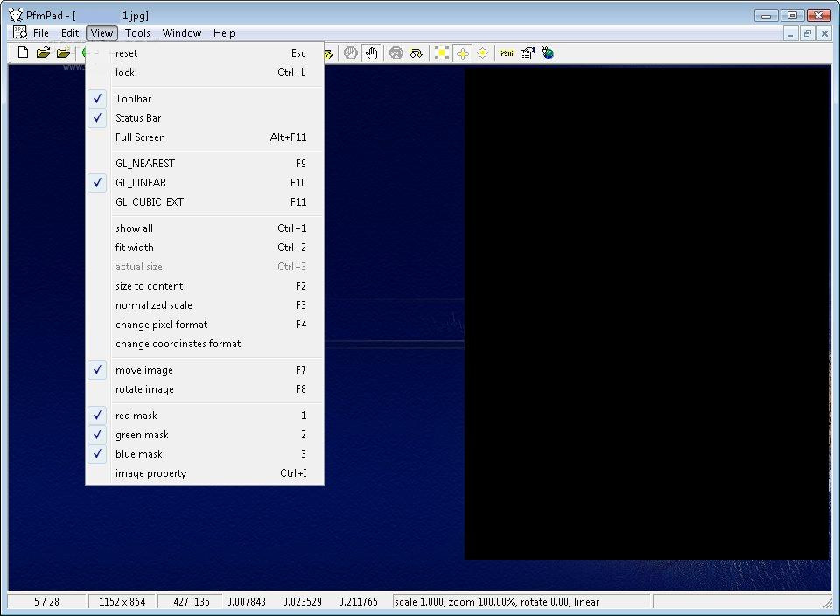This screenshot has width=840, height=616.
Task: Click the globe toolbar icon
Action: point(548,53)
